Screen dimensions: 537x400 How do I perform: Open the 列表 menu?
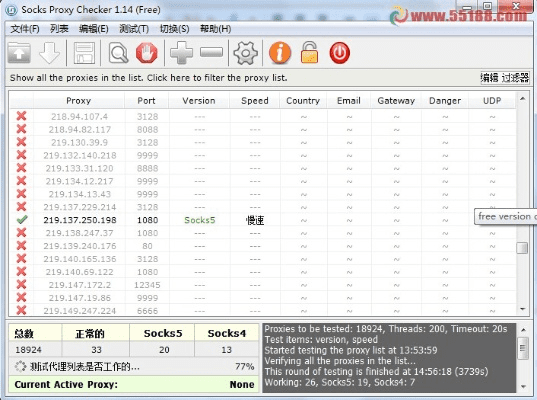tap(59, 29)
